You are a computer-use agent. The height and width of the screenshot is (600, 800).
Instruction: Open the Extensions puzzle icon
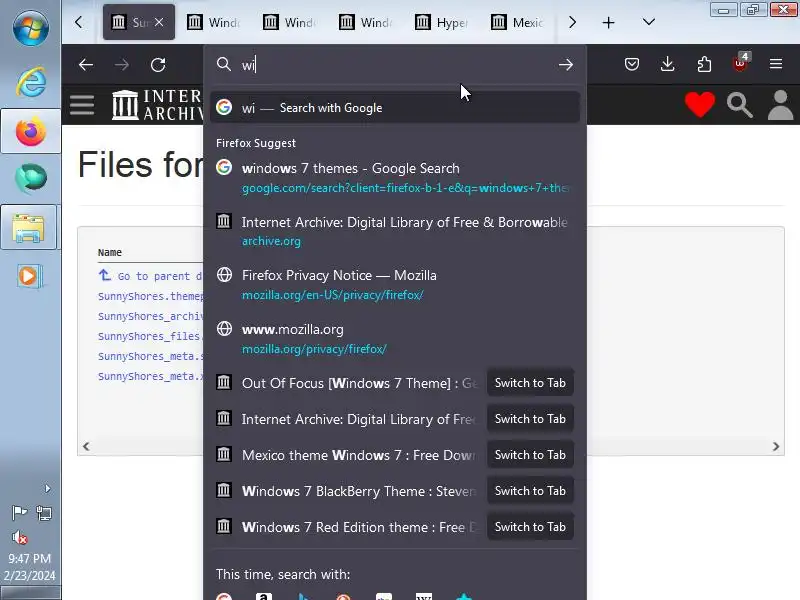[704, 64]
